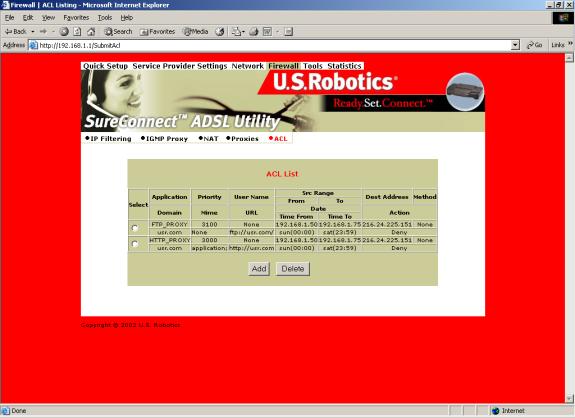575x418 pixels.
Task: Click the priority value 3100
Action: [209, 224]
